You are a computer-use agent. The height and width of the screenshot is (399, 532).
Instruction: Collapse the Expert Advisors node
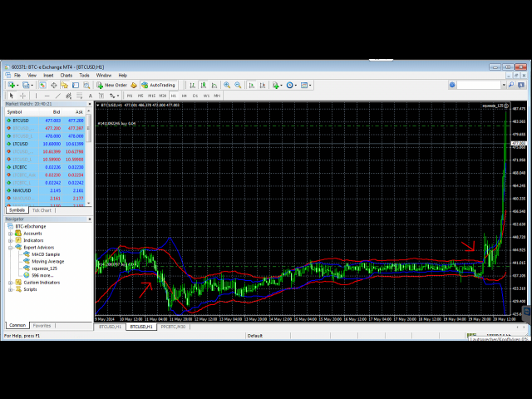pos(10,248)
